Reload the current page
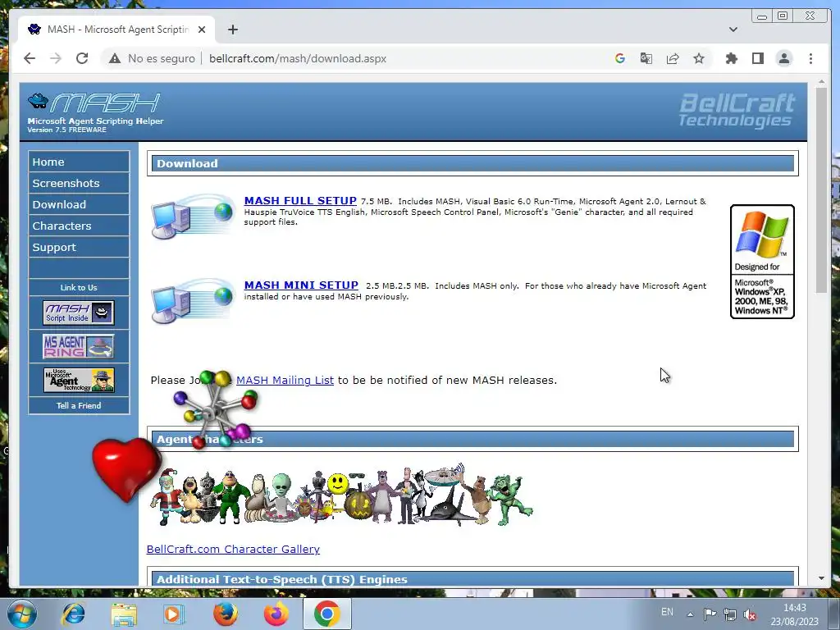Image resolution: width=840 pixels, height=630 pixels. coord(82,58)
